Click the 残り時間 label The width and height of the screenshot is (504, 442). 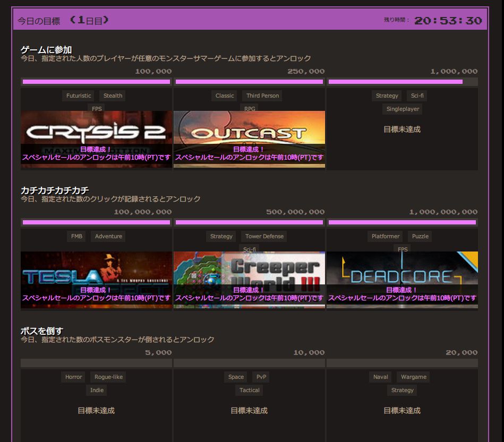[x=397, y=20]
